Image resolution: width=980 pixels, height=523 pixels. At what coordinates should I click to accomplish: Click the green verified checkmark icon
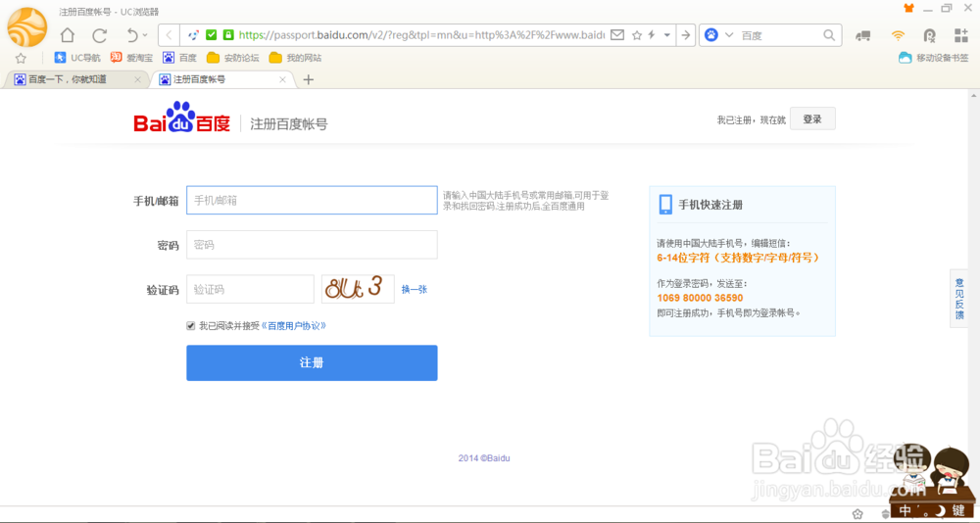pos(212,35)
